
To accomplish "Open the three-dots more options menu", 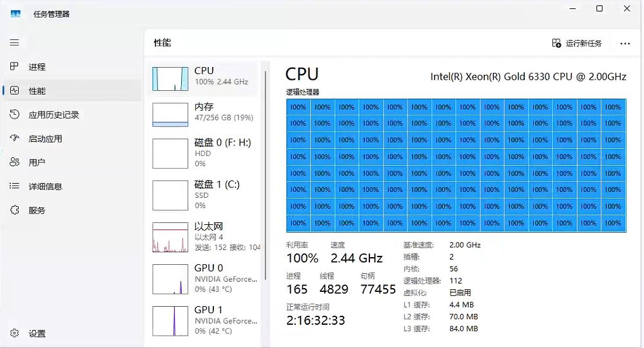I will point(625,44).
